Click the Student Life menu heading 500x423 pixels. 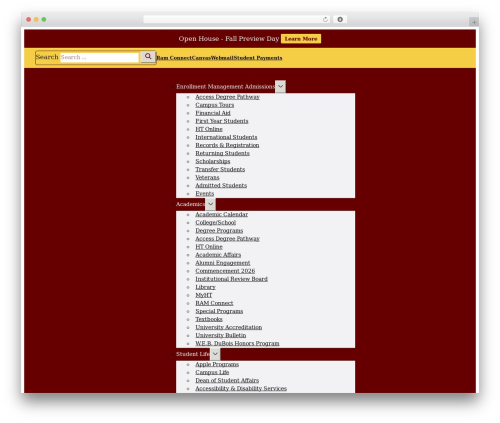193,354
